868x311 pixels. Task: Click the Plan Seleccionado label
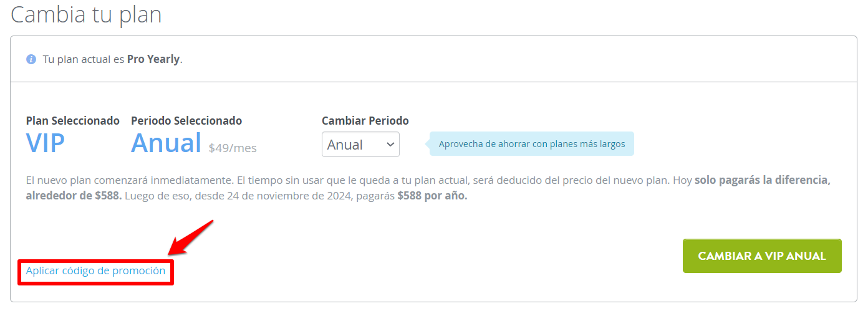pyautogui.click(x=72, y=121)
